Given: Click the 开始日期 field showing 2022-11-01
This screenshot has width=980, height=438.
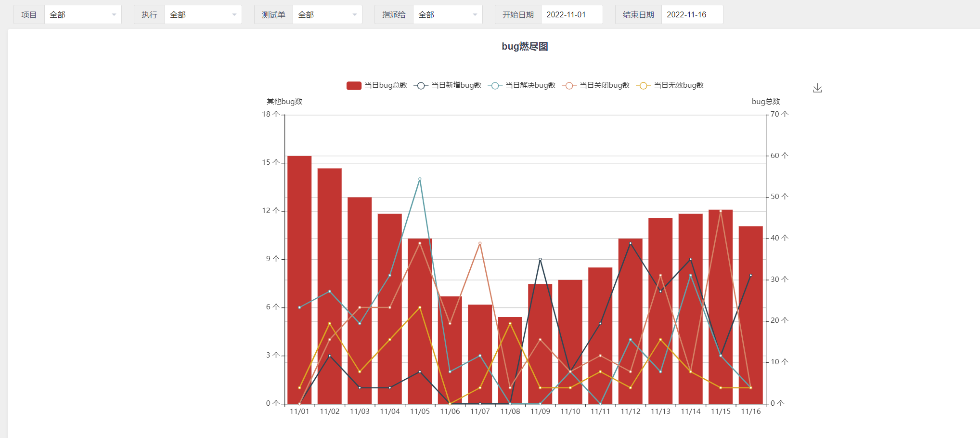Looking at the screenshot, I should coord(572,14).
